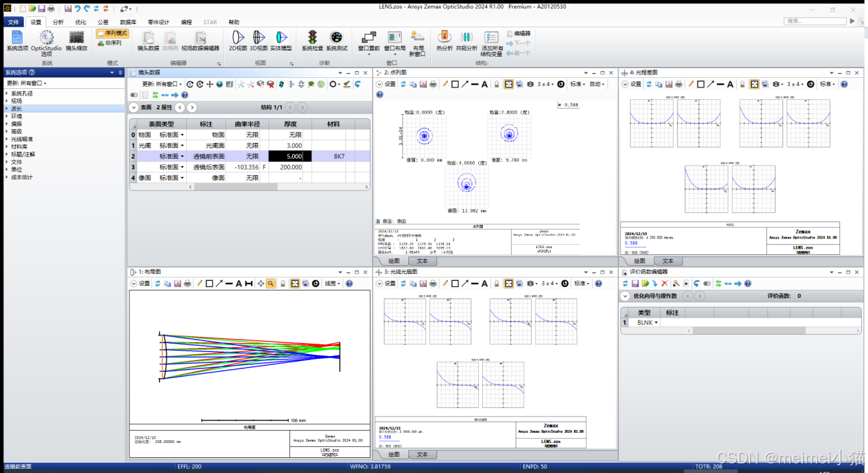Screen dimensions: 868x473
Task: Click next surface arrow beside 2 属性
Action: point(192,107)
